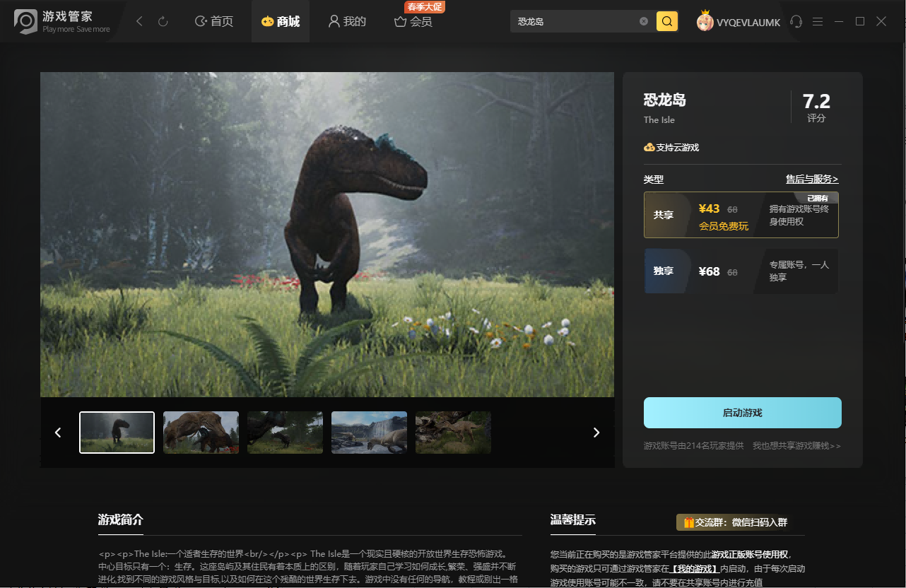Show next screenshot thumbnails arrow
The width and height of the screenshot is (906, 588).
click(x=596, y=433)
